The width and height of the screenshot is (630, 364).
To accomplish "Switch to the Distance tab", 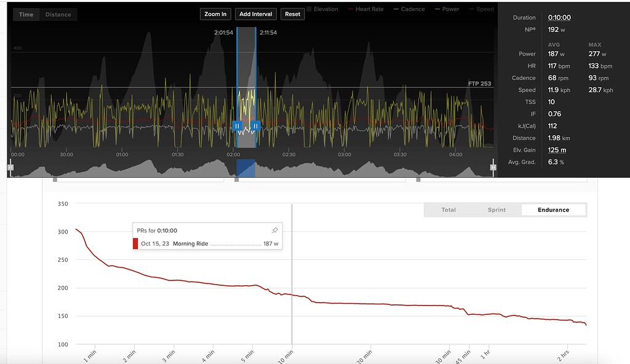I will click(x=57, y=14).
